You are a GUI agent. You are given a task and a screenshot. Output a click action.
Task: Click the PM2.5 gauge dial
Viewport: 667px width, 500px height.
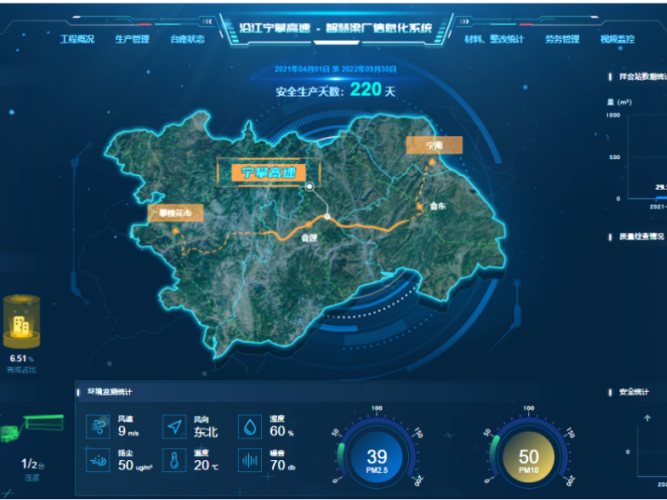coord(377,457)
